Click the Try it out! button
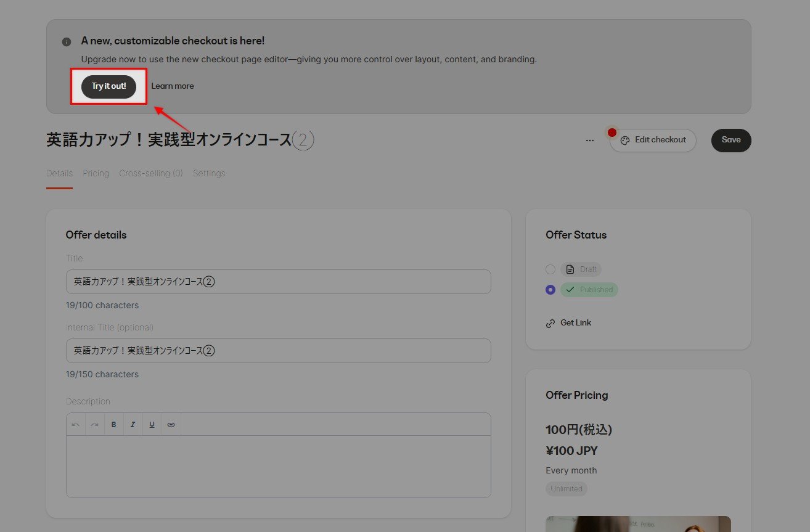Viewport: 810px width, 532px height. (108, 86)
